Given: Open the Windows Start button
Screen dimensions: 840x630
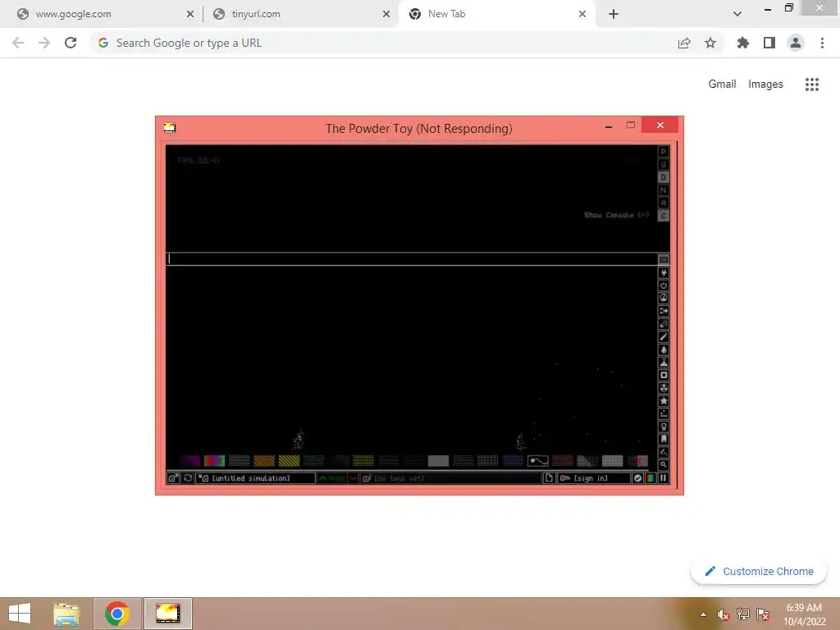Looking at the screenshot, I should pos(20,614).
